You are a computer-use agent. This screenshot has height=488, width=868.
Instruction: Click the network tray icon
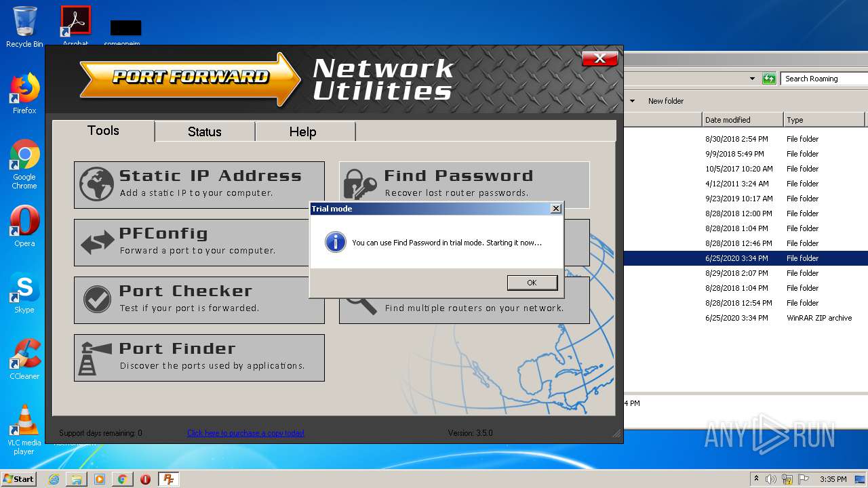(787, 479)
